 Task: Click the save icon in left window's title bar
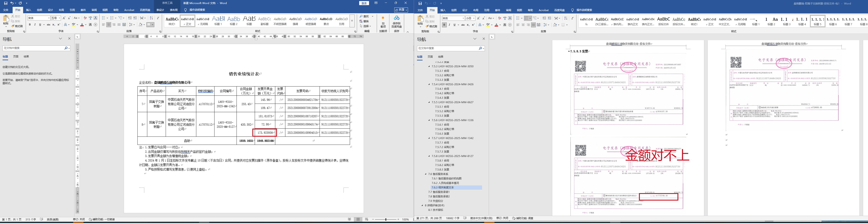(6, 3)
